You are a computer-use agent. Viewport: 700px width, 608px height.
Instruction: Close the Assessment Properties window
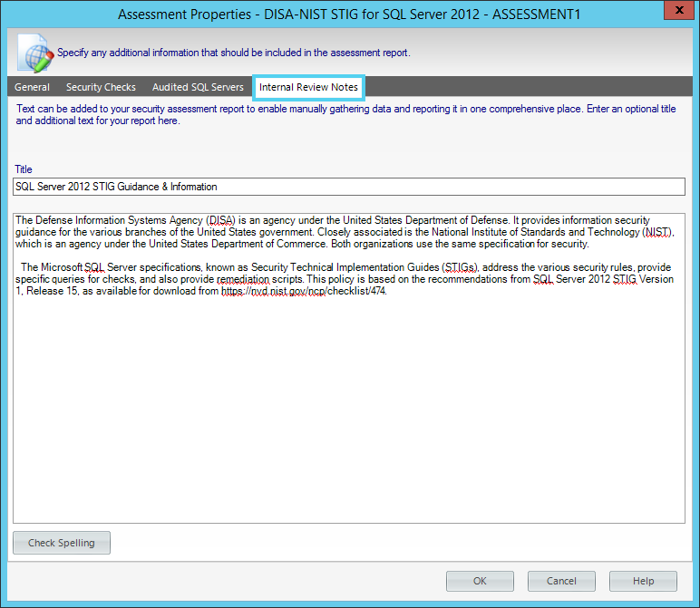(x=679, y=10)
